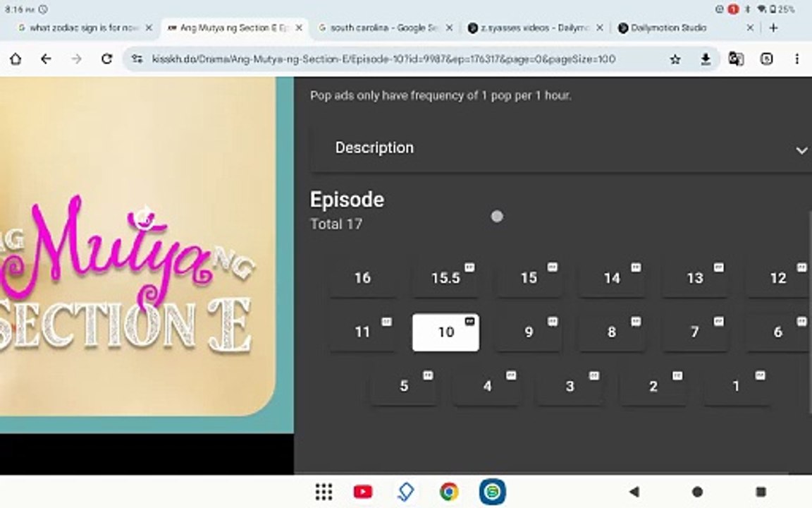Open the app drawer grid icon
This screenshot has width=812, height=508.
click(324, 491)
